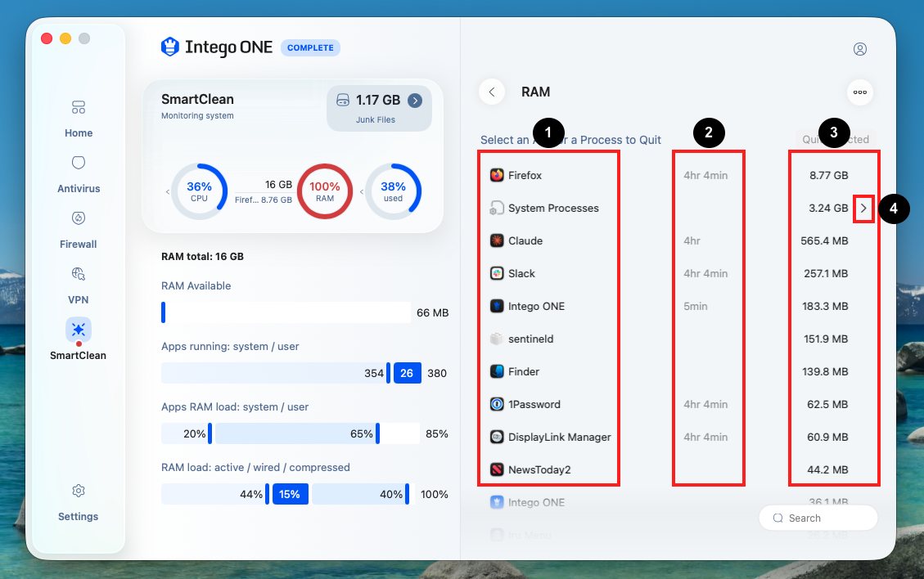Expand System Processes chevron

click(863, 209)
